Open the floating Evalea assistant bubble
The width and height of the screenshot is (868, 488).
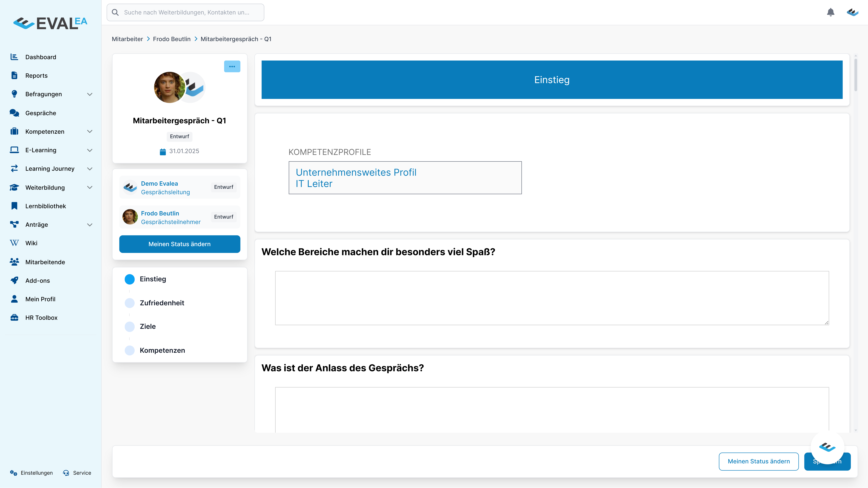pos(827,447)
